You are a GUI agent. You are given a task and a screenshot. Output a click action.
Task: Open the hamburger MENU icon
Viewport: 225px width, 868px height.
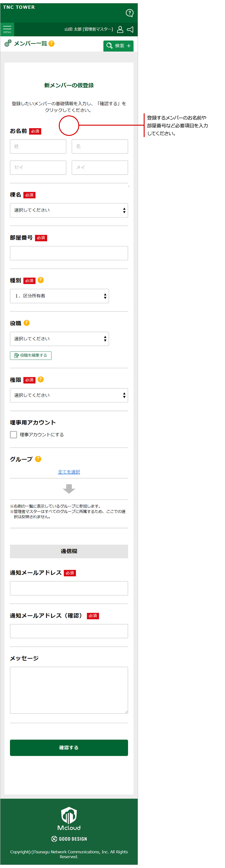coord(7,29)
